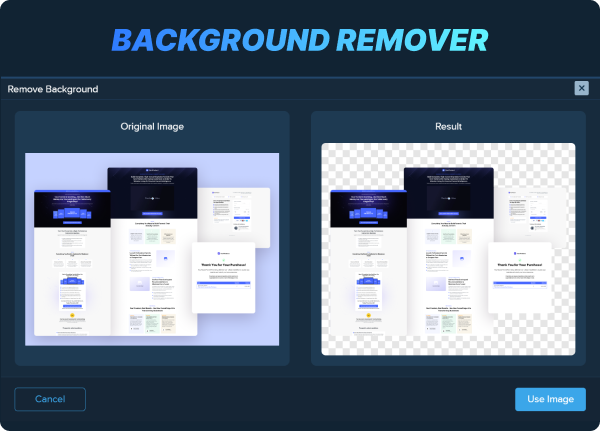Click the "Original Image" panel heading
Screen dimensions: 600x431
tap(152, 127)
